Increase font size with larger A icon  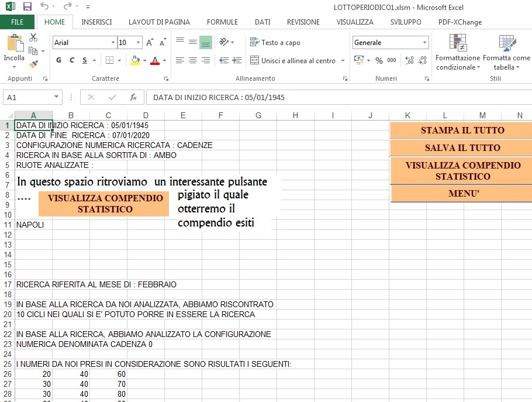tap(150, 43)
